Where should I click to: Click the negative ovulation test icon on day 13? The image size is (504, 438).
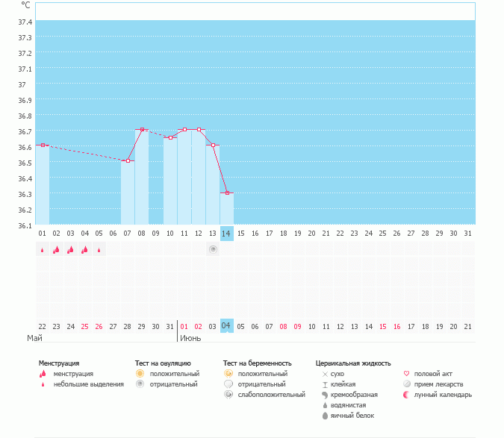click(213, 249)
